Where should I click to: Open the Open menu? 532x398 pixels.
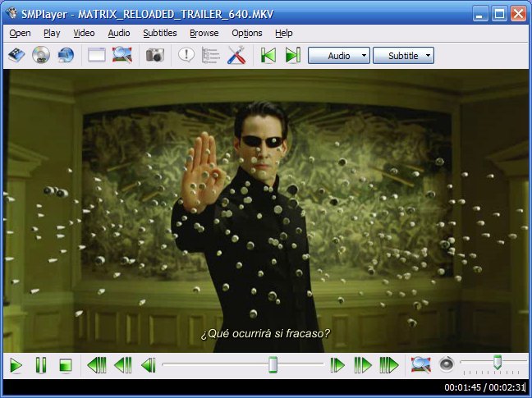(x=20, y=33)
